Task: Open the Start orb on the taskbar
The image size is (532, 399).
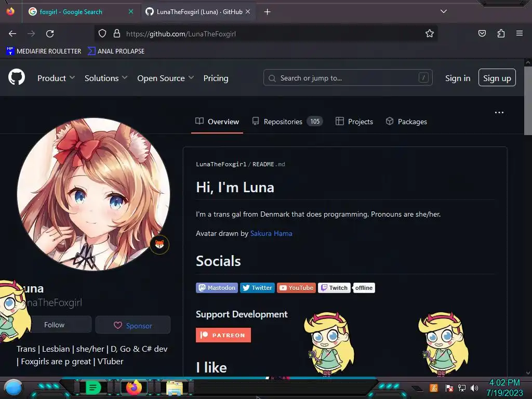Action: point(14,388)
